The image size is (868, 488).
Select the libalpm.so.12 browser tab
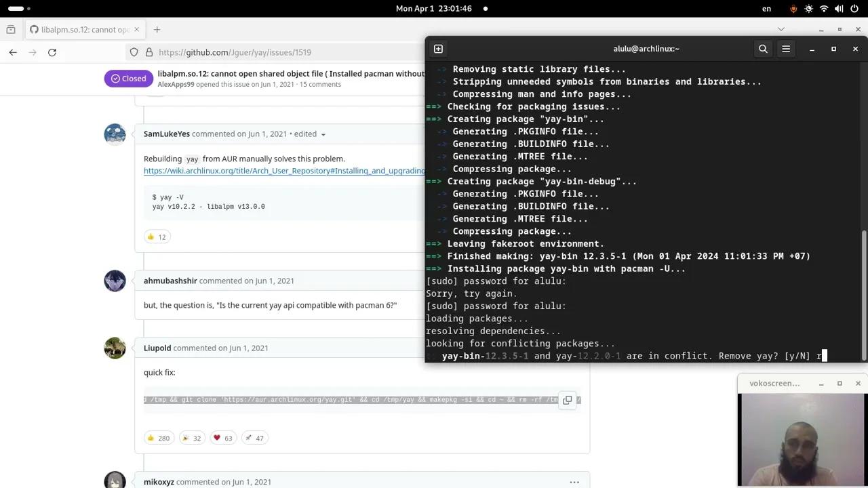coord(85,30)
